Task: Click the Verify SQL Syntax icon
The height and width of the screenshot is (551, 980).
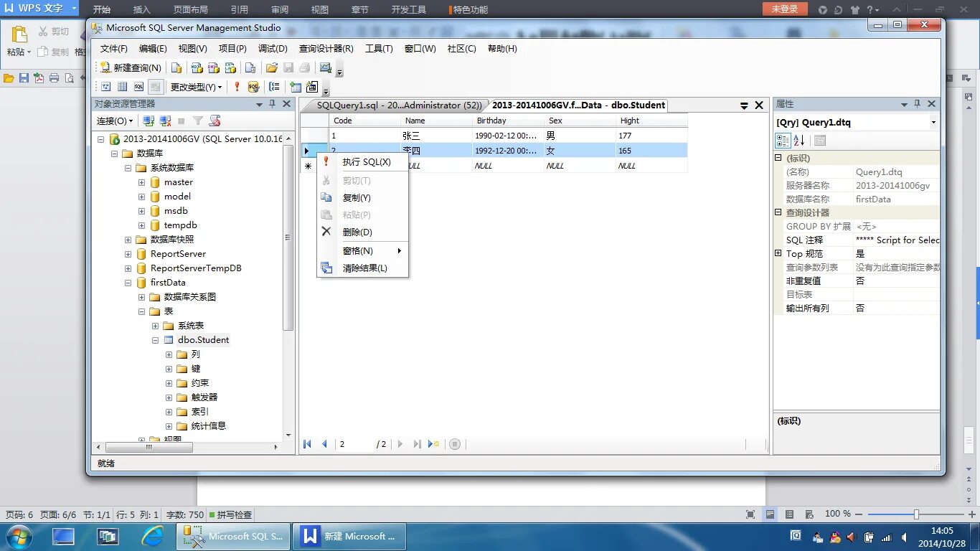Action: pos(253,87)
